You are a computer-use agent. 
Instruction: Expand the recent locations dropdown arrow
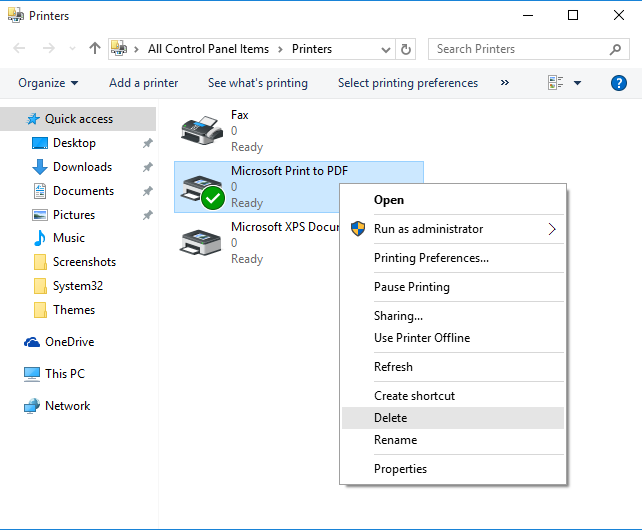coord(72,49)
